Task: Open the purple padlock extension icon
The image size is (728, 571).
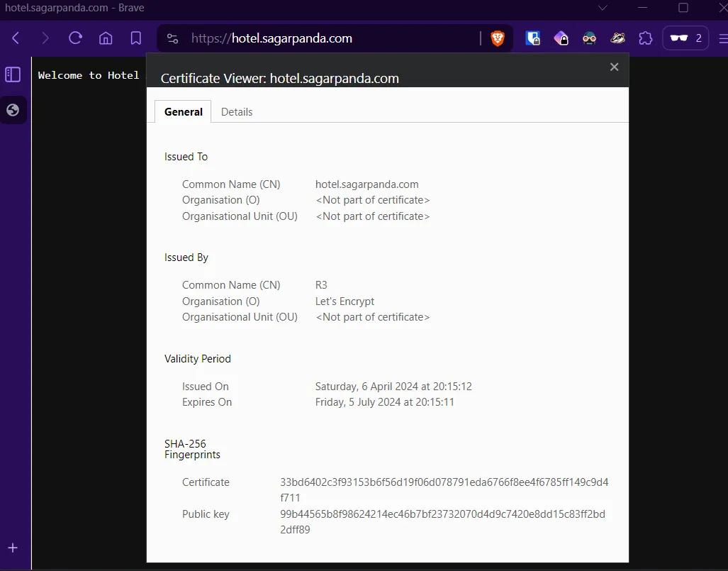Action: [x=561, y=38]
